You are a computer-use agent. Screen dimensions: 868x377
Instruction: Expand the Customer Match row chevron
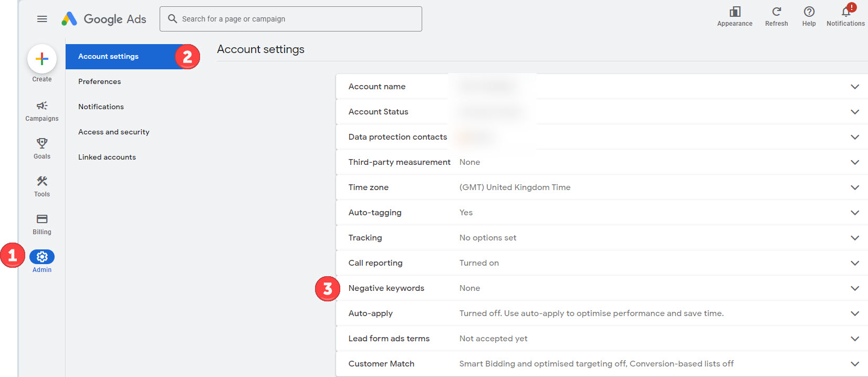click(x=855, y=364)
